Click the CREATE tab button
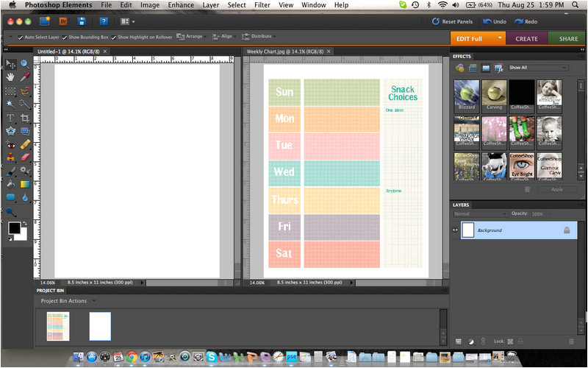Image resolution: width=588 pixels, height=368 pixels. pos(526,39)
